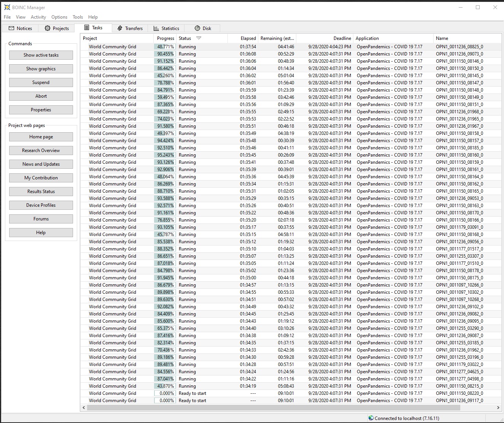
Task: Click horizontal scrollbar right arrow
Action: click(498, 407)
